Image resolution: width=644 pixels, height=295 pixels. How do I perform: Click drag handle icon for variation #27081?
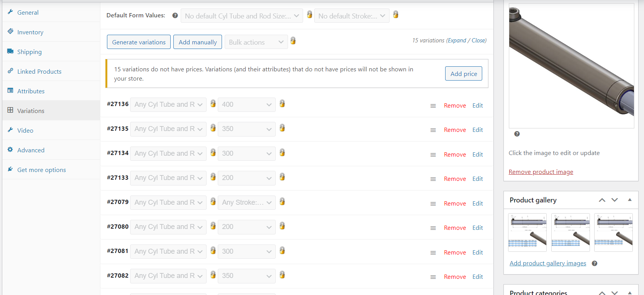[x=433, y=253]
